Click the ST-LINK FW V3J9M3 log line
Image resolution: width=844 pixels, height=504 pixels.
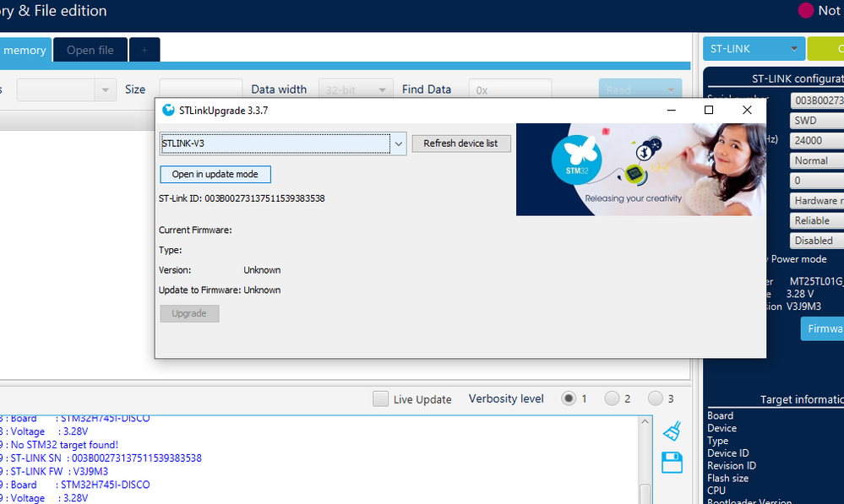tap(54, 472)
